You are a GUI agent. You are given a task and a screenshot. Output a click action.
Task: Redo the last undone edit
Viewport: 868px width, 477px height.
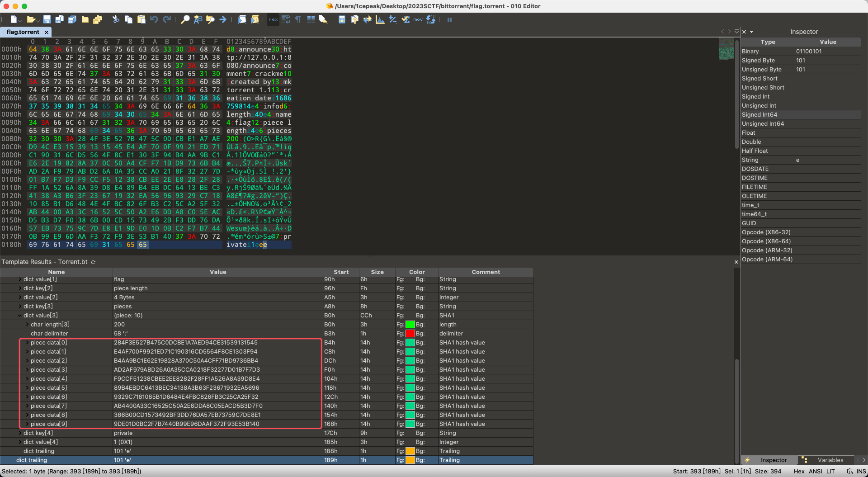[x=167, y=19]
